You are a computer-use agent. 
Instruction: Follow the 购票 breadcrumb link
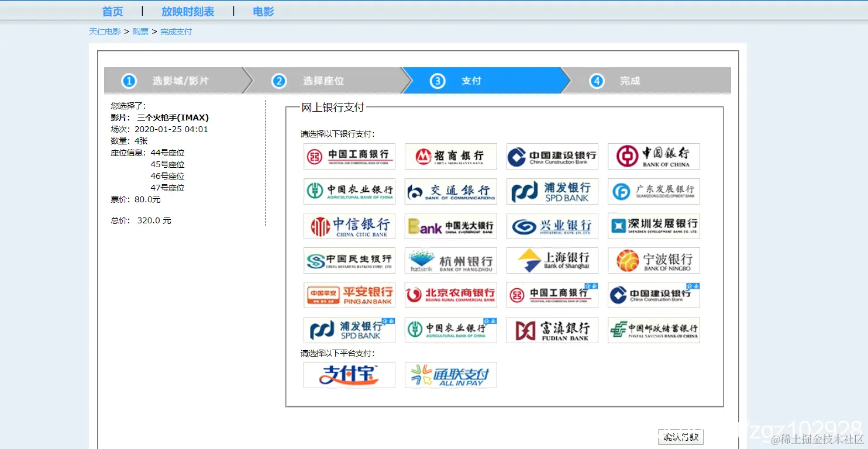coord(140,32)
